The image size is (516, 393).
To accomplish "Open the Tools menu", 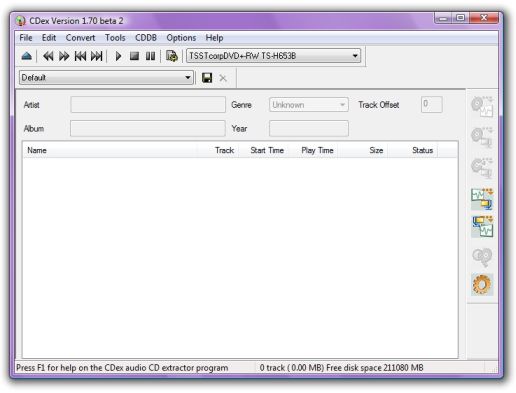I will click(x=115, y=38).
